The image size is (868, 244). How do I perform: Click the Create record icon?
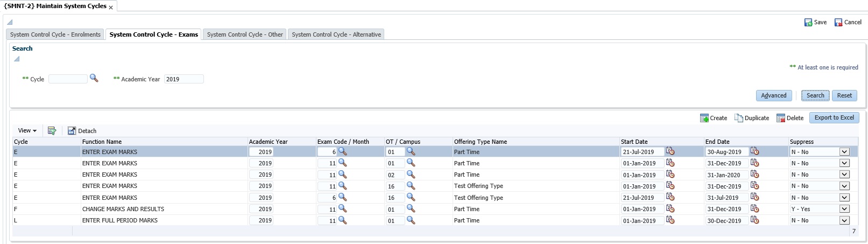(x=704, y=118)
